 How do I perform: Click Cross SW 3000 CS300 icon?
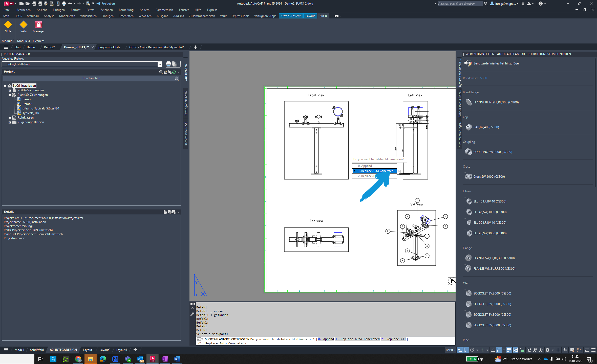click(468, 176)
